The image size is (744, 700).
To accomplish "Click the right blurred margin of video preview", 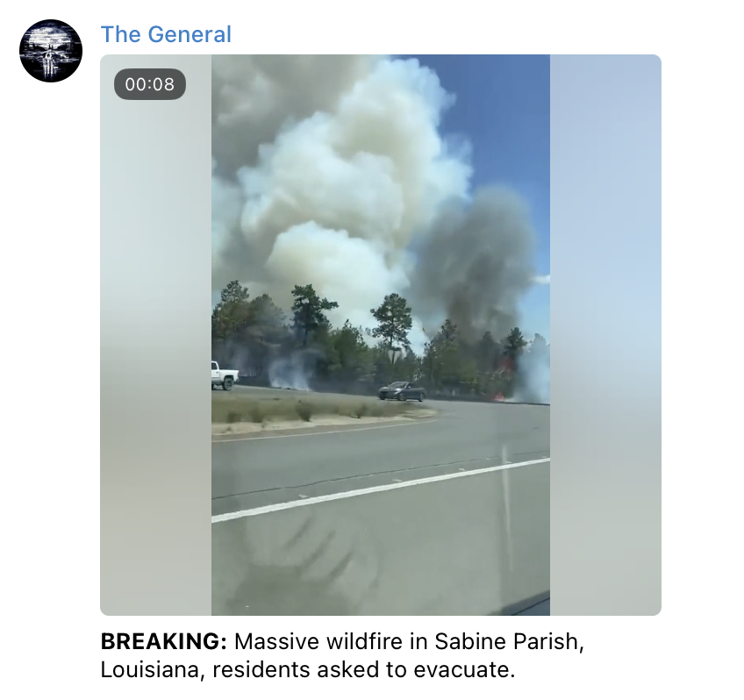I will pyautogui.click(x=605, y=335).
